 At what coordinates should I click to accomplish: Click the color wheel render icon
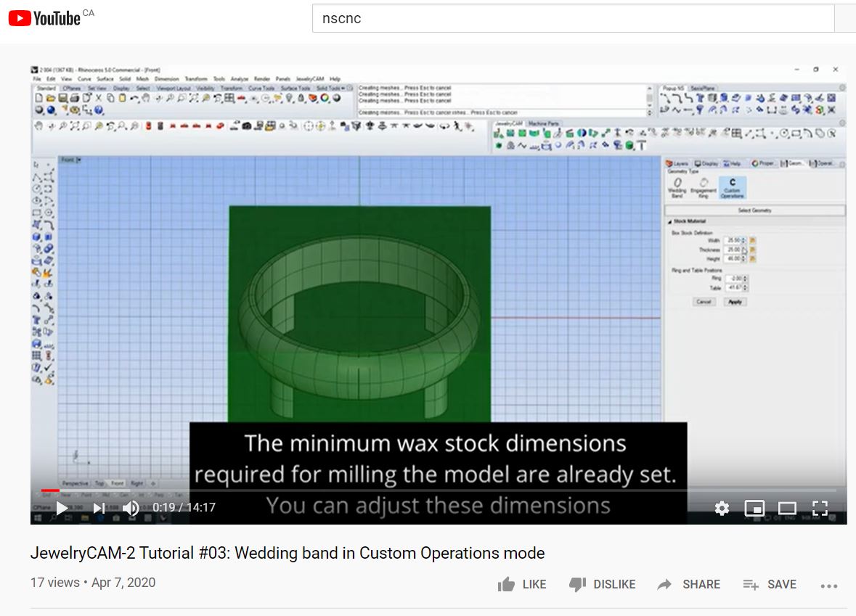pos(325,98)
